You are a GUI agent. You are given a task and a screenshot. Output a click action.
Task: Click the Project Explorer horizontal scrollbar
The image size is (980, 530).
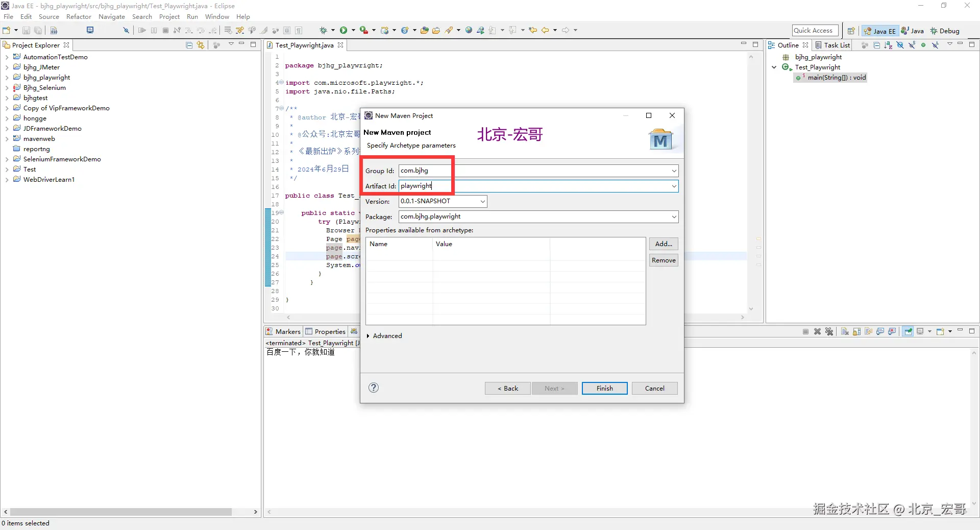pyautogui.click(x=121, y=512)
